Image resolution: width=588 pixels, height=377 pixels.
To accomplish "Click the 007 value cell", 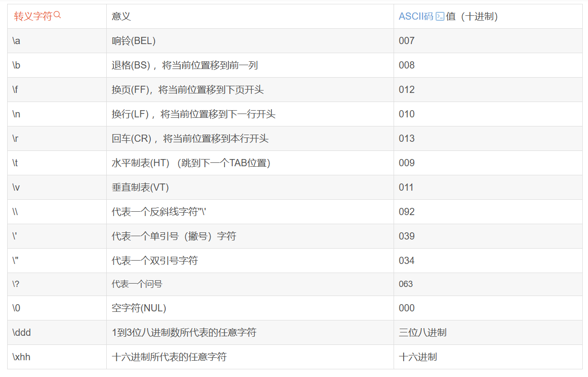I will (x=488, y=41).
